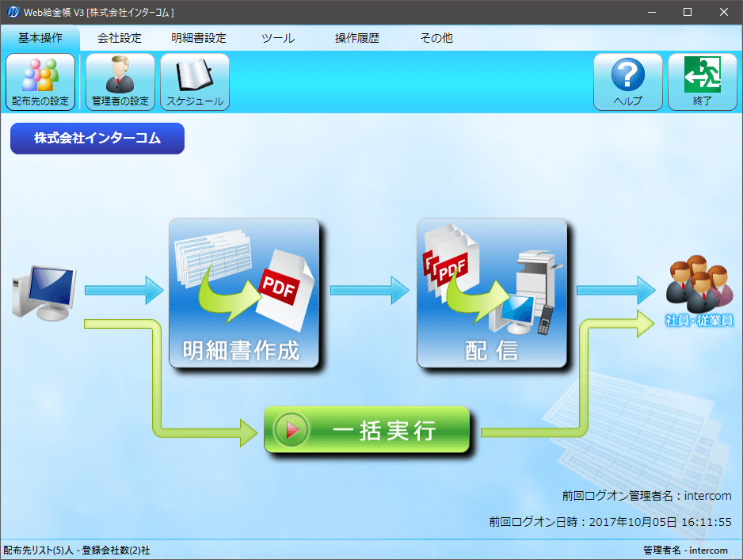Switch to 操作履歴 tab
Screen dimensions: 743x560
356,38
